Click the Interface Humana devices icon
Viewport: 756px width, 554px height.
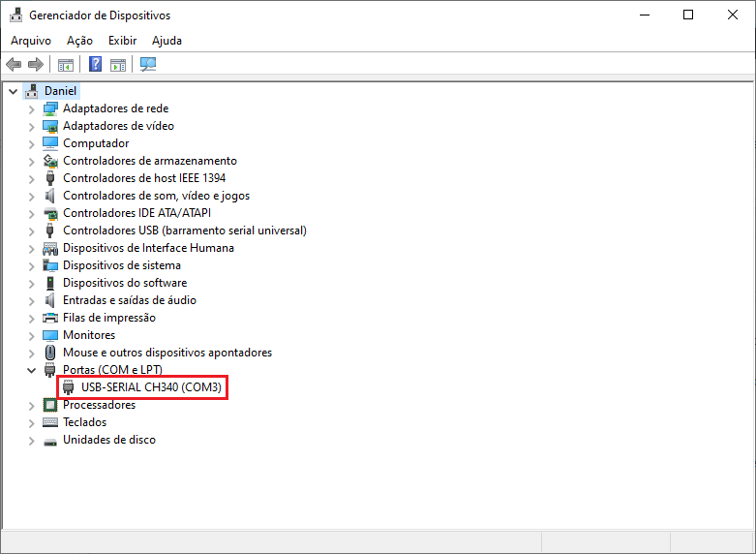coord(50,248)
